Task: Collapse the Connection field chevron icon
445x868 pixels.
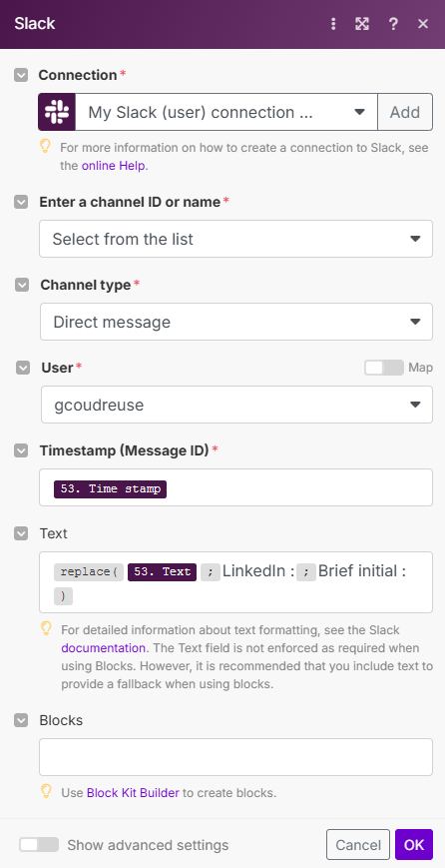Action: pyautogui.click(x=21, y=75)
